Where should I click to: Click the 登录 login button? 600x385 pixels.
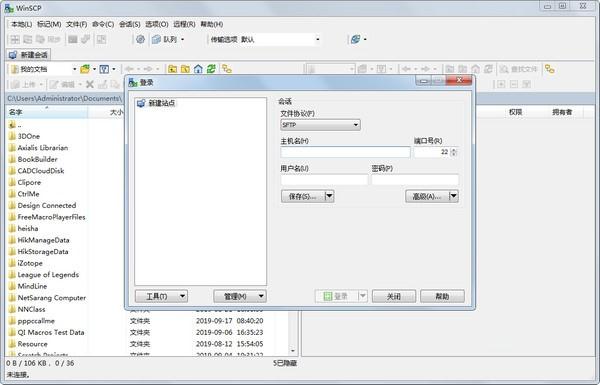[x=336, y=296]
